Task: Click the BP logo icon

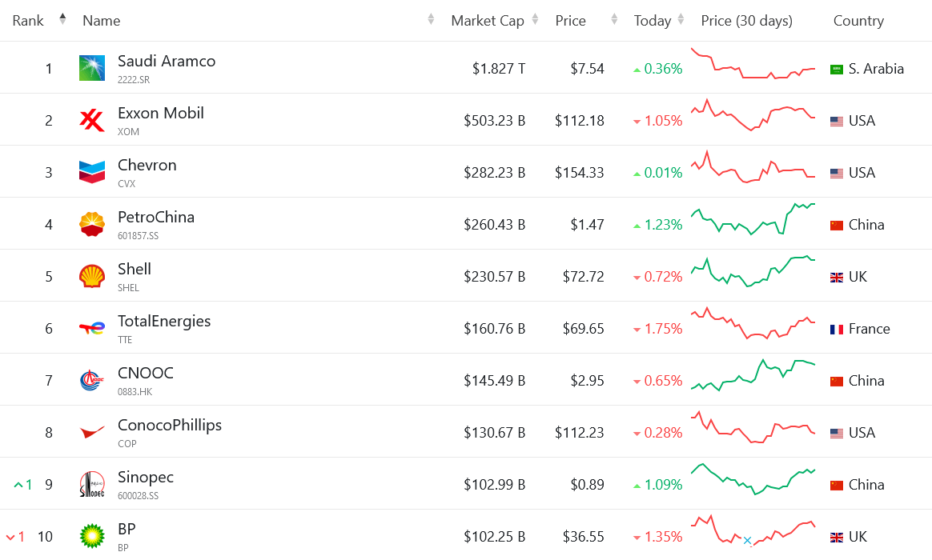Action: coord(92,535)
